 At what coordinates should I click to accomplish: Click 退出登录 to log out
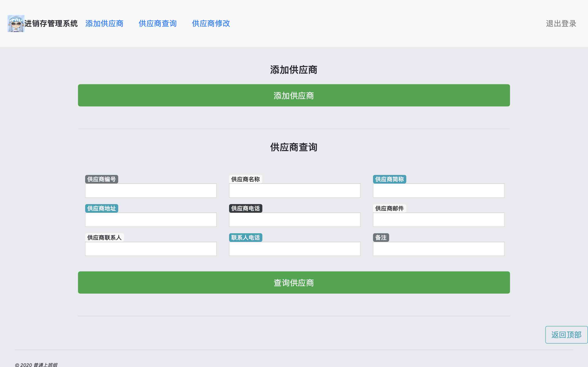[x=561, y=23]
